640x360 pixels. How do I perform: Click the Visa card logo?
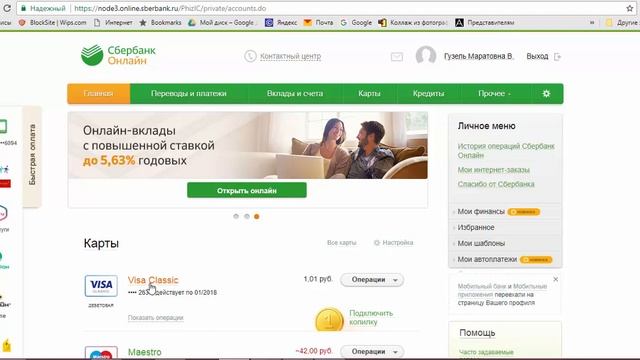click(x=101, y=285)
